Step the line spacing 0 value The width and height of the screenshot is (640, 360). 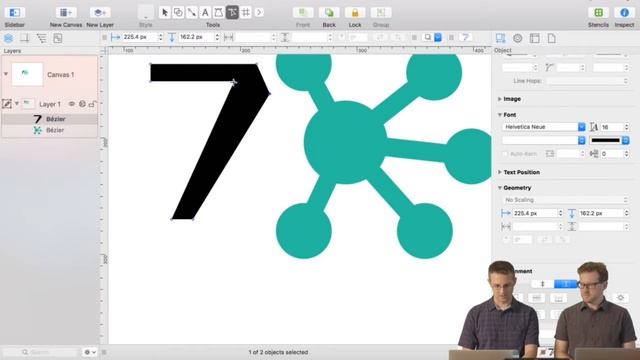(x=627, y=154)
